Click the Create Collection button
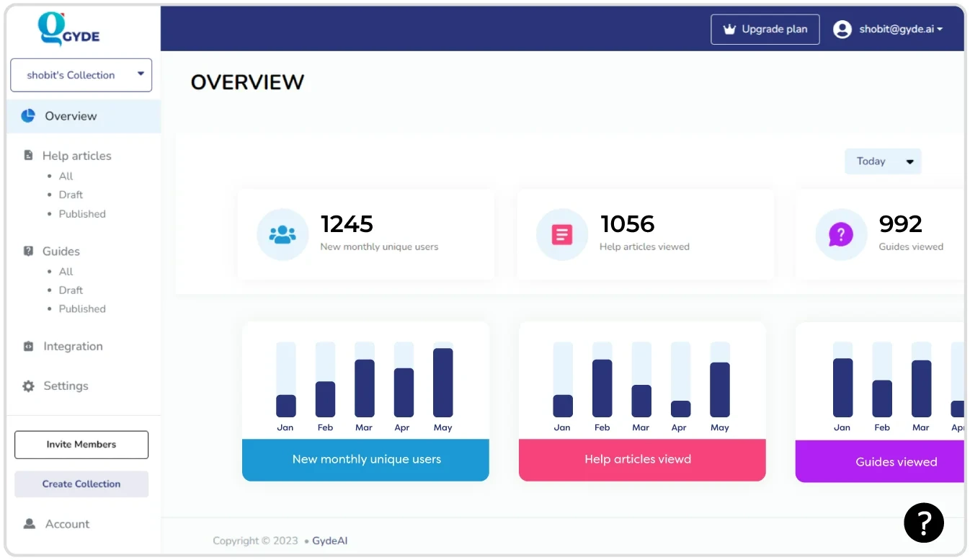 coord(81,484)
